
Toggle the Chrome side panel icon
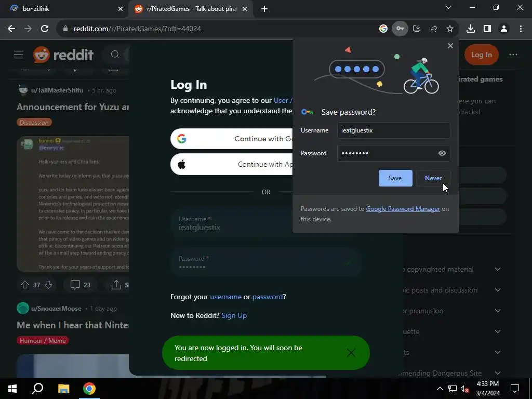487,29
